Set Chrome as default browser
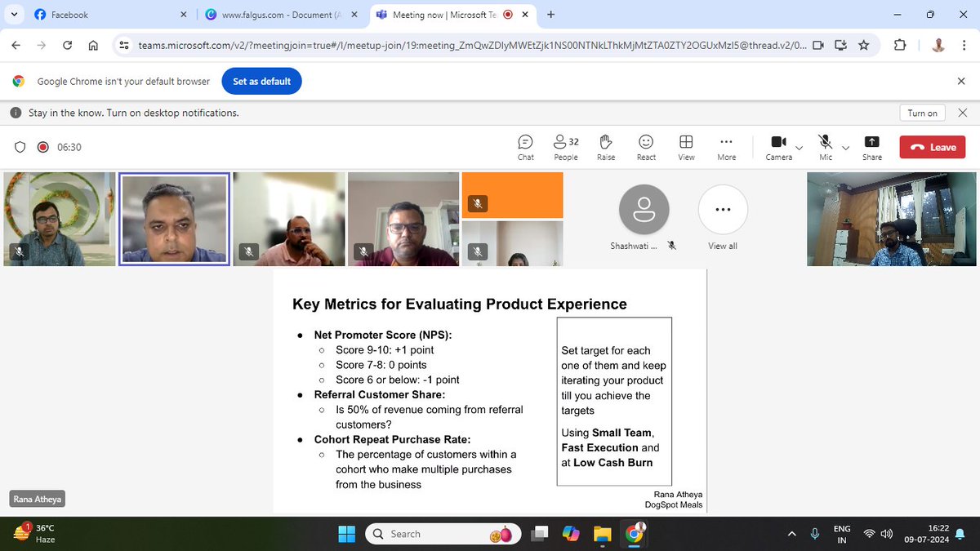 262,82
